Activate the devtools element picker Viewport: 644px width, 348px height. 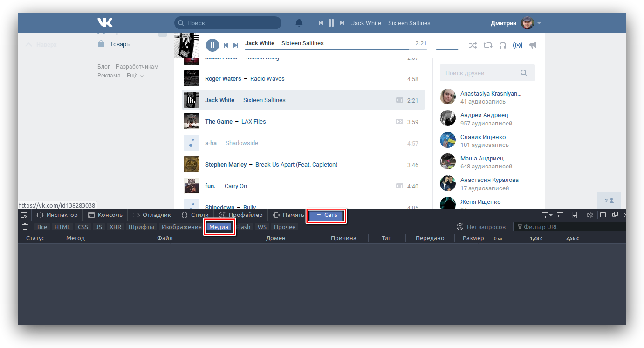24,215
